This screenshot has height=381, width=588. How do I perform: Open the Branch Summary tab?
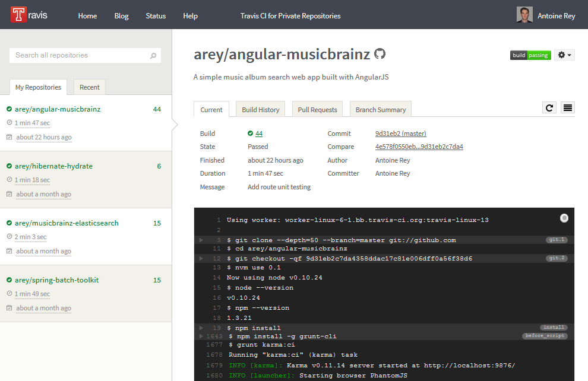coord(380,109)
